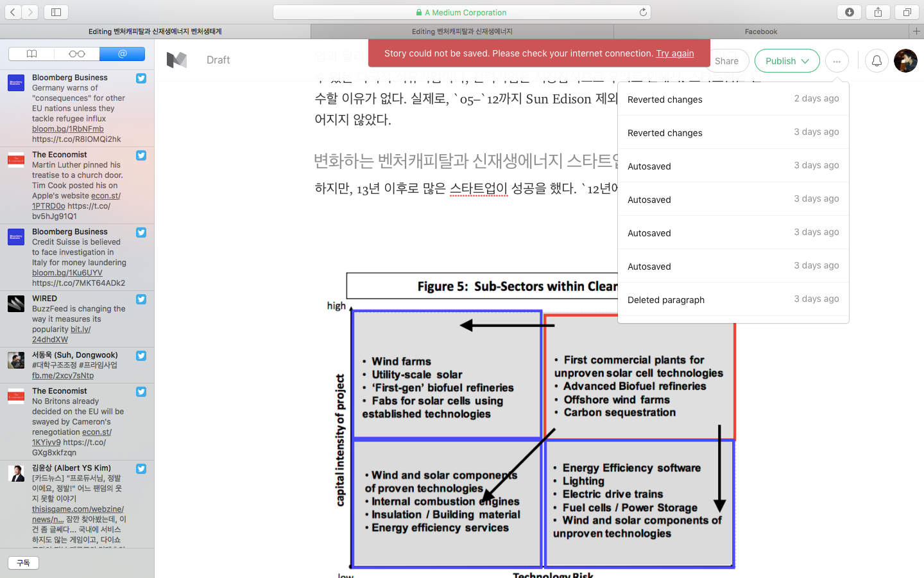924x578 pixels.
Task: Switch sidebar to Bookmarks
Action: [31, 54]
